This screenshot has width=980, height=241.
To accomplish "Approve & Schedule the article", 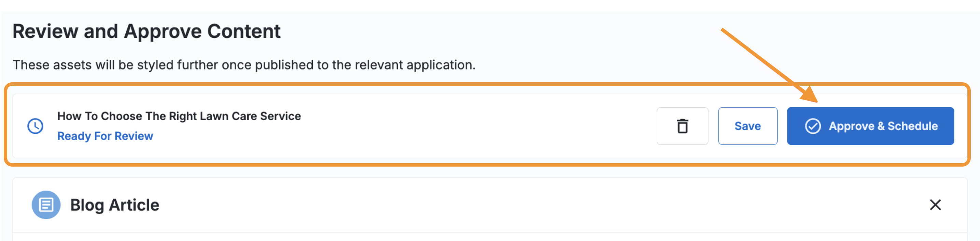I will tap(870, 126).
